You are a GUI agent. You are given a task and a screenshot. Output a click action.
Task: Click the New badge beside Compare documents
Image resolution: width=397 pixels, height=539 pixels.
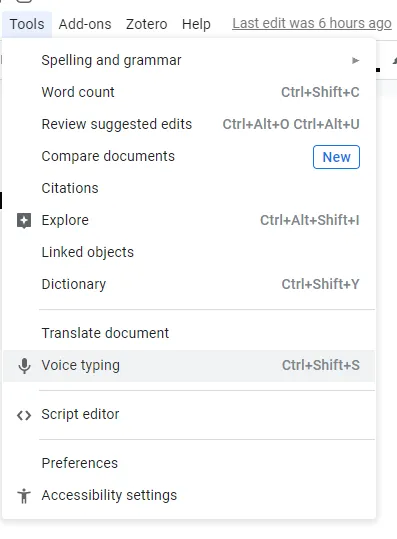pyautogui.click(x=336, y=157)
